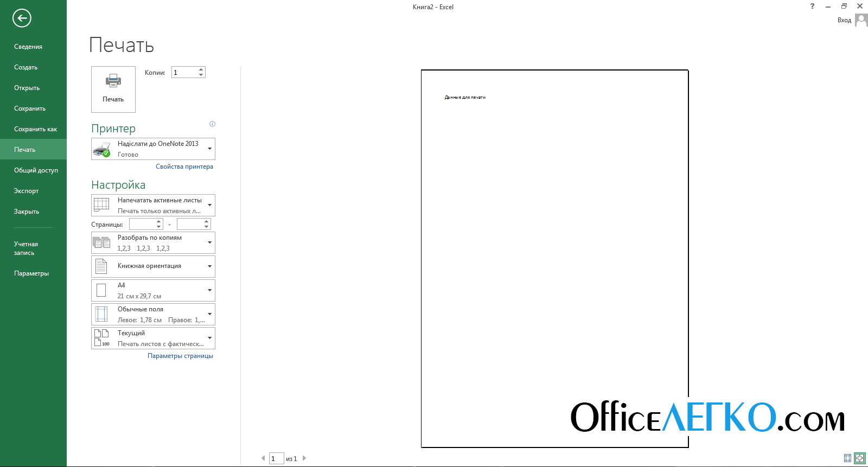This screenshot has height=467, width=868.
Task: Click the first Страницы from field
Action: [x=142, y=224]
